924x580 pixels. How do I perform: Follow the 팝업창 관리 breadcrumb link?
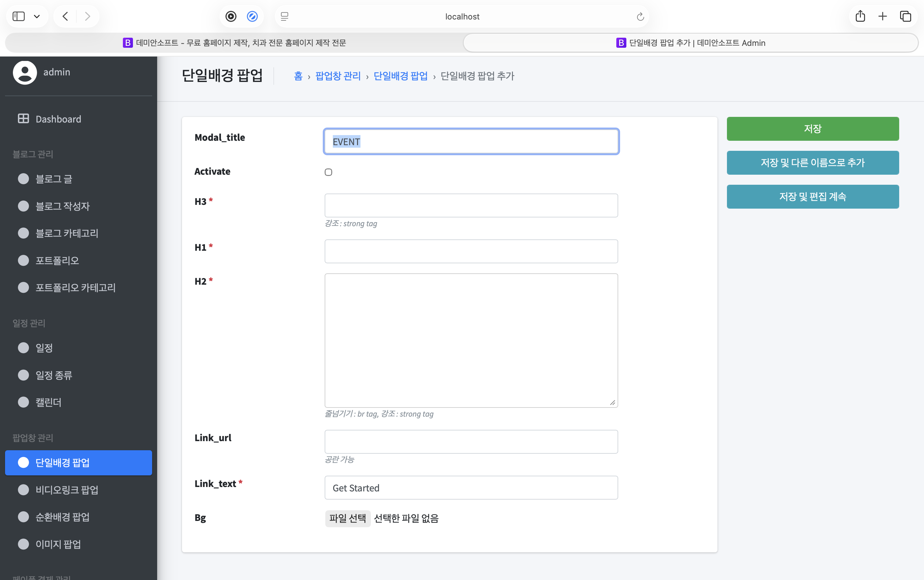tap(338, 76)
